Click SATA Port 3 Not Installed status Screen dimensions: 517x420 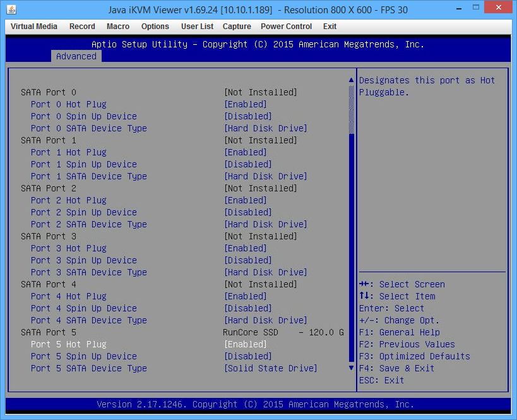[x=261, y=236]
